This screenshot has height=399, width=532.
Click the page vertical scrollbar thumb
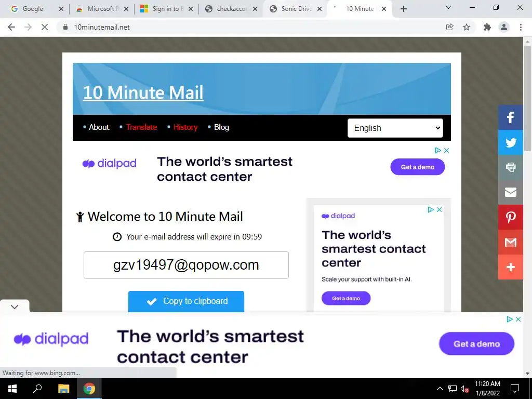(527, 98)
